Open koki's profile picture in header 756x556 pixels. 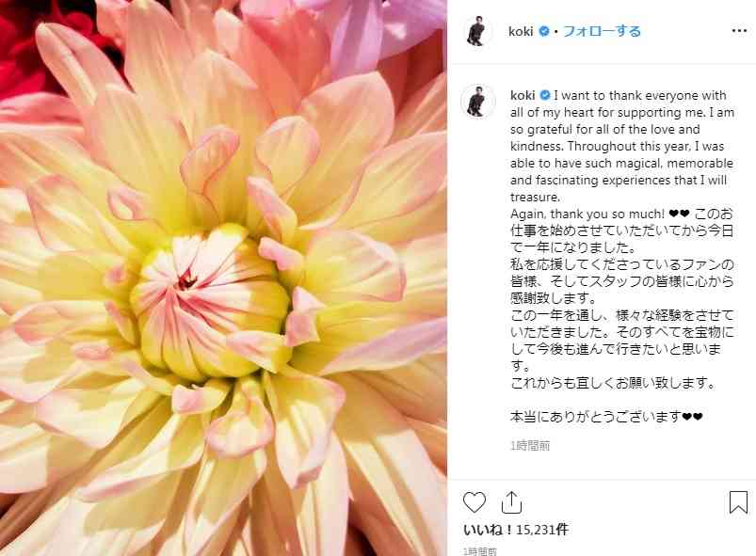pyautogui.click(x=476, y=31)
